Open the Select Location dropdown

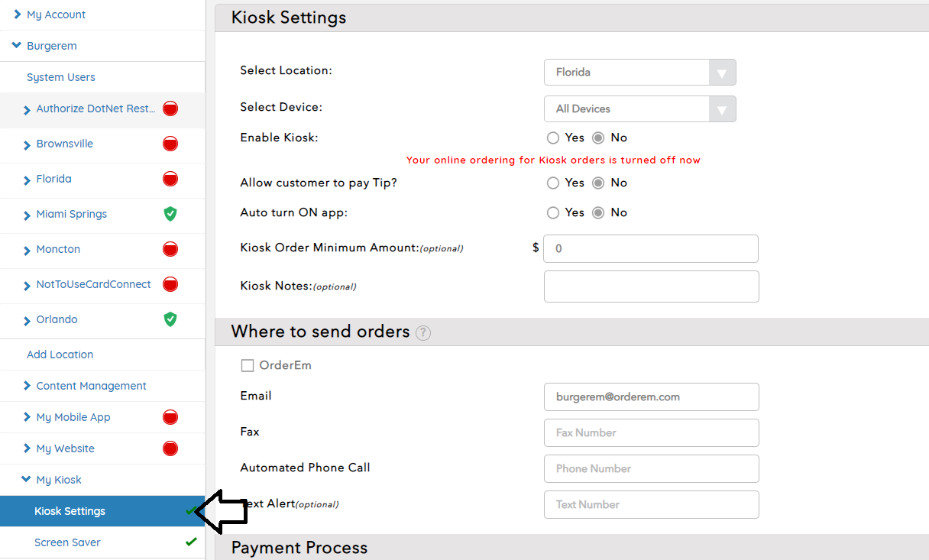[639, 73]
